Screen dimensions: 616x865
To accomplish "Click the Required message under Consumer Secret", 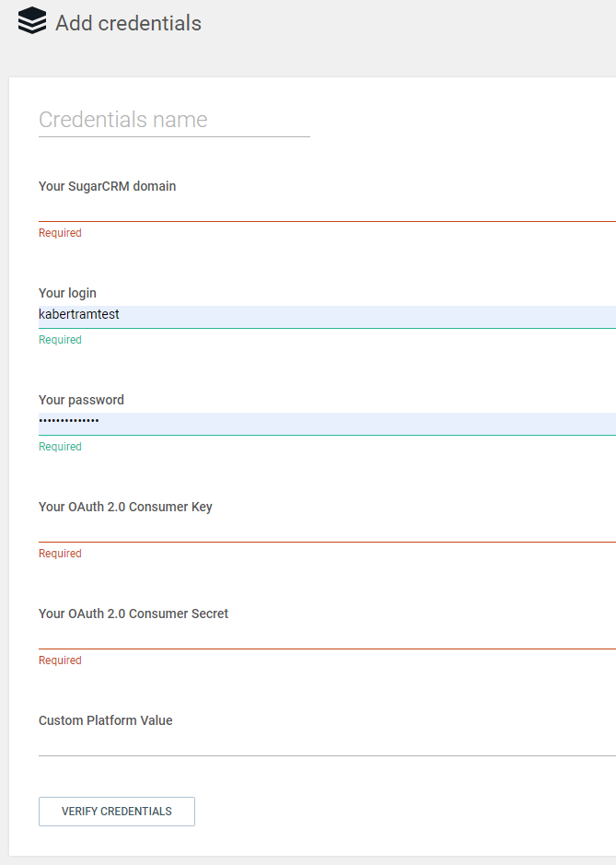I will [x=60, y=660].
